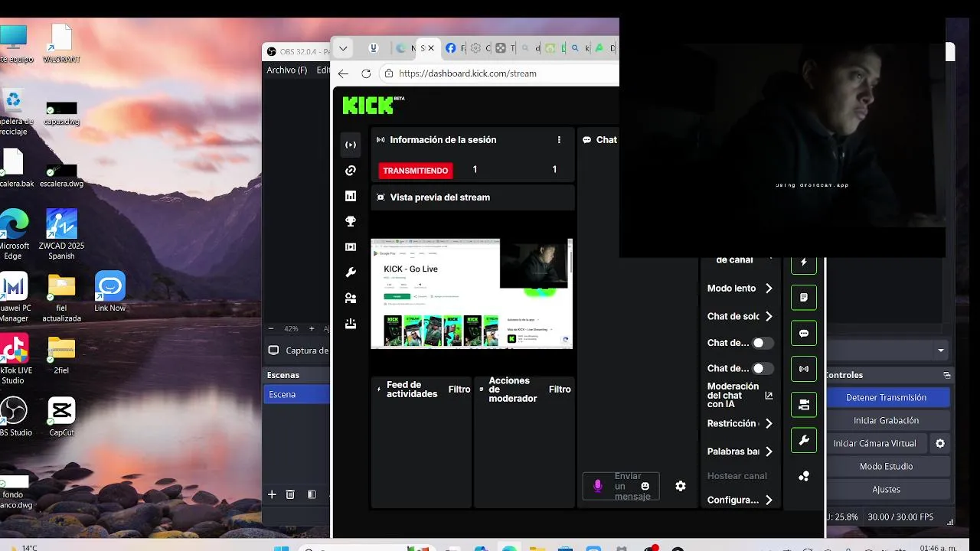
Task: Click Iniciar Grabación in OBS
Action: 887,420
